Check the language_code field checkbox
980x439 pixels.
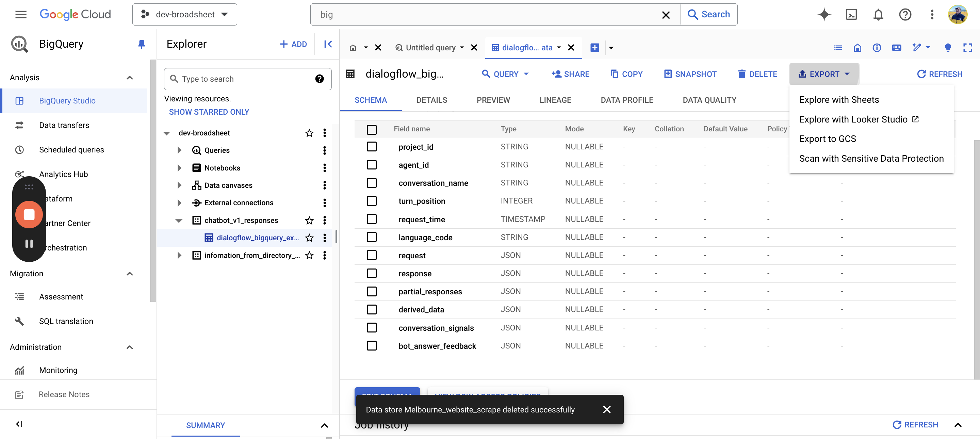tap(372, 237)
